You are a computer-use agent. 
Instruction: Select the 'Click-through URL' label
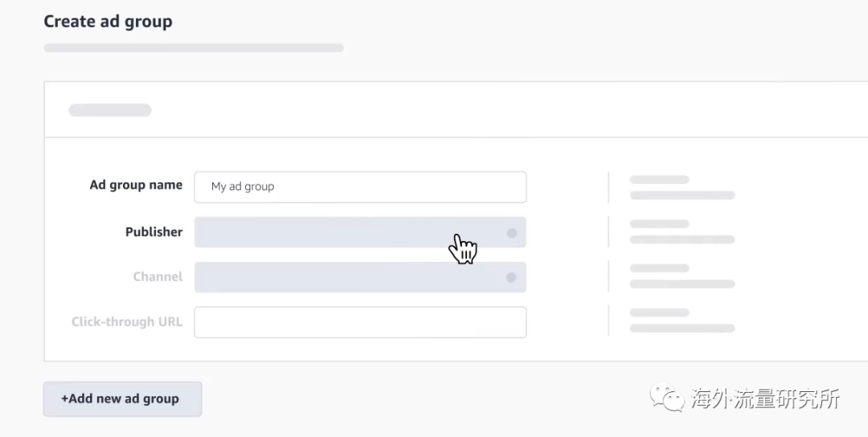pyautogui.click(x=127, y=321)
